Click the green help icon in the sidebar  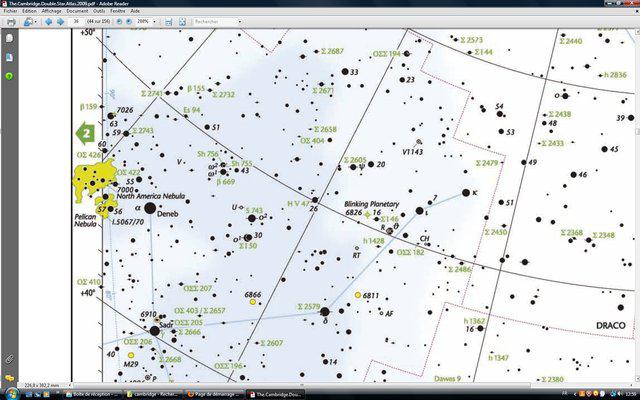(9, 76)
